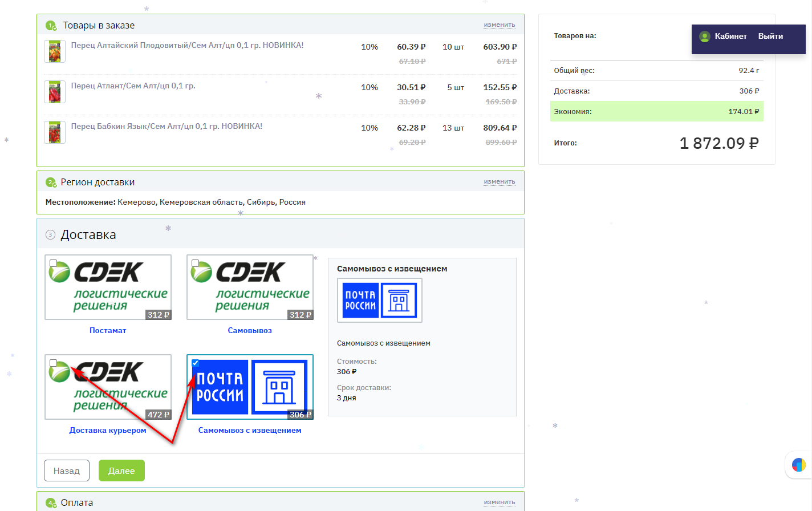Click the step 4 payment icon
Screen dimensions: 812x511
[51, 503]
